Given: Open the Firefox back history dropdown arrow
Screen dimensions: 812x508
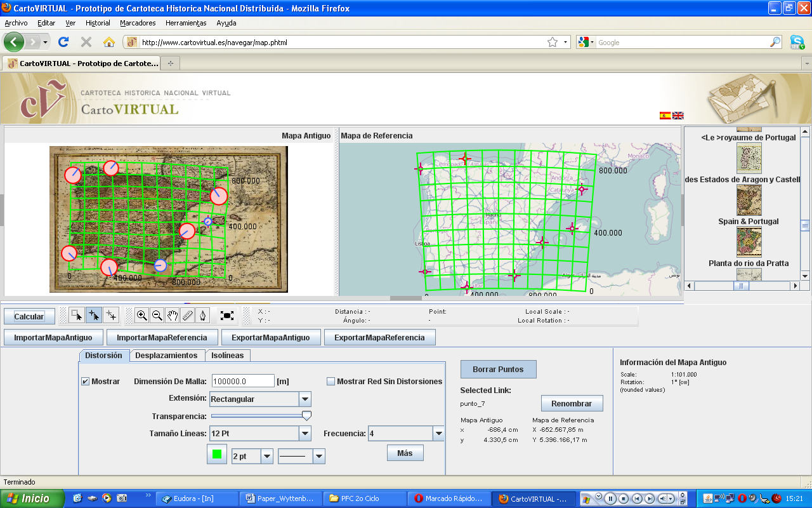Looking at the screenshot, I should click(45, 43).
